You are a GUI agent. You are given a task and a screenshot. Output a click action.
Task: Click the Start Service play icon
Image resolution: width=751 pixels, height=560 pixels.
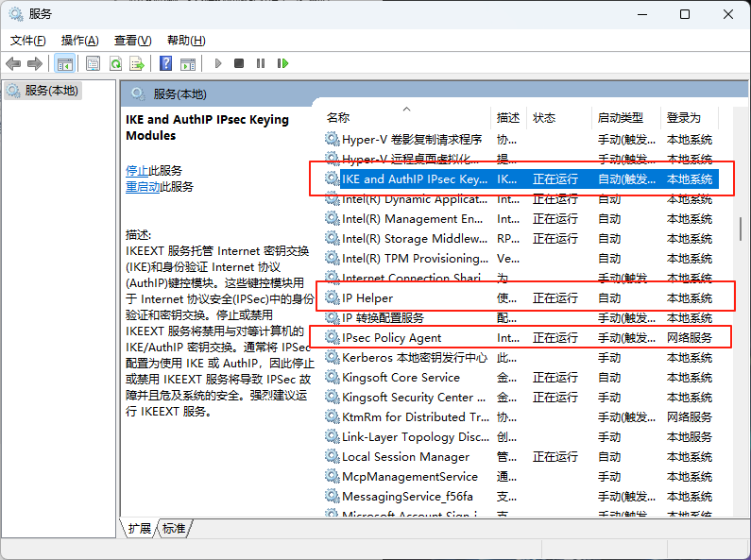pos(218,63)
